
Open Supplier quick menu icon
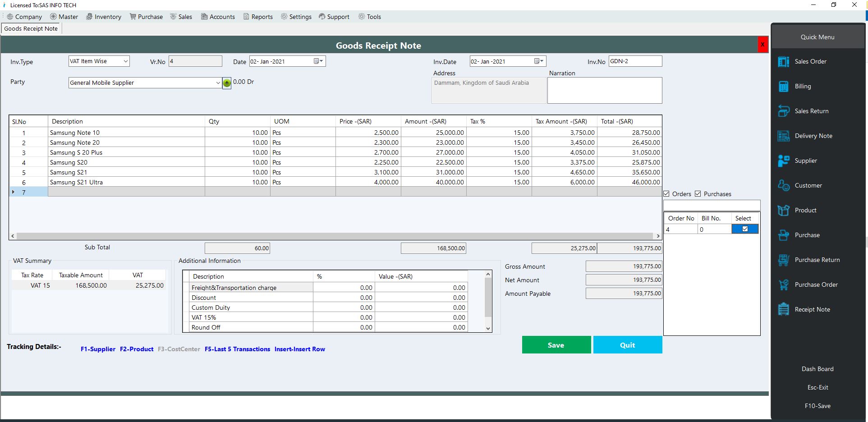point(784,161)
